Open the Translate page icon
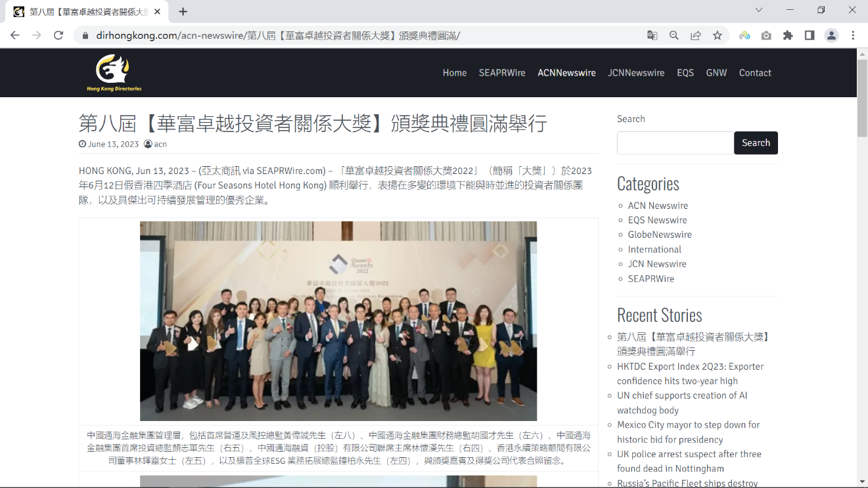The width and height of the screenshot is (868, 488). coord(652,35)
